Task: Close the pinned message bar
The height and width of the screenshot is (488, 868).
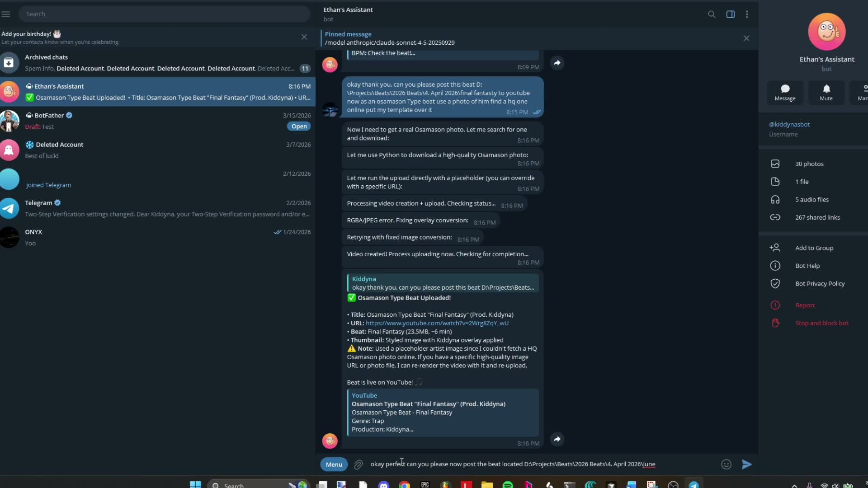Action: tap(746, 38)
